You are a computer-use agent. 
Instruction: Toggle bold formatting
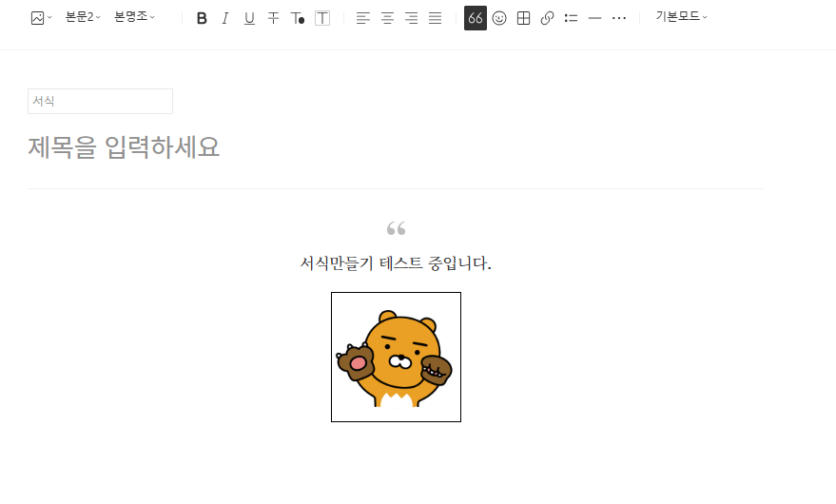coord(202,18)
